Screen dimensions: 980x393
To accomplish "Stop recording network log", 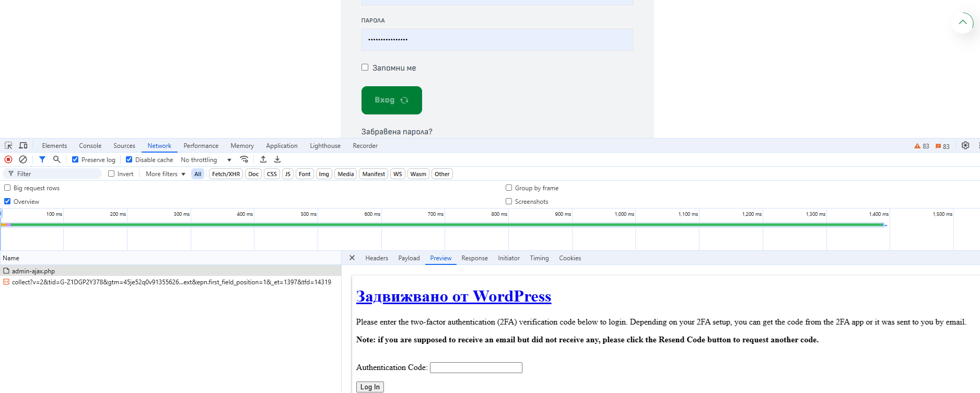I will click(x=8, y=159).
